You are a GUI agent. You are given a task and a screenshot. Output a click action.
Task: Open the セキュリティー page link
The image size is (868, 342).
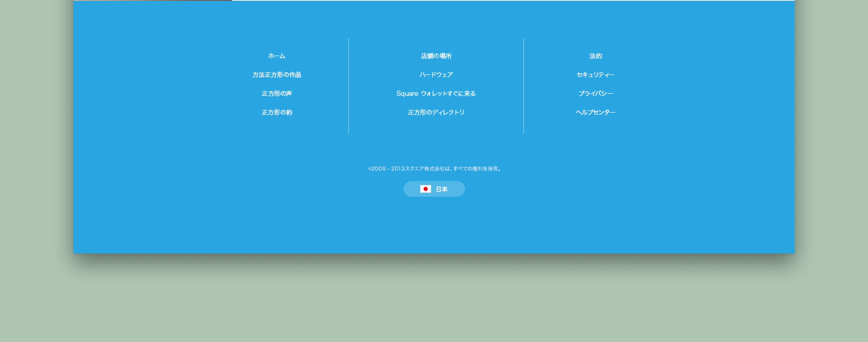(595, 75)
